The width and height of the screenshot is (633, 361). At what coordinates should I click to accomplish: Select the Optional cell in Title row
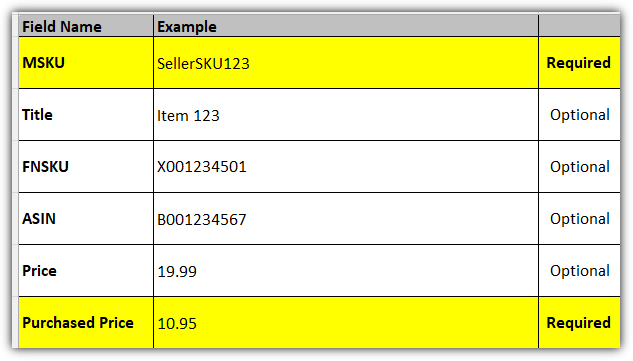[x=579, y=115]
